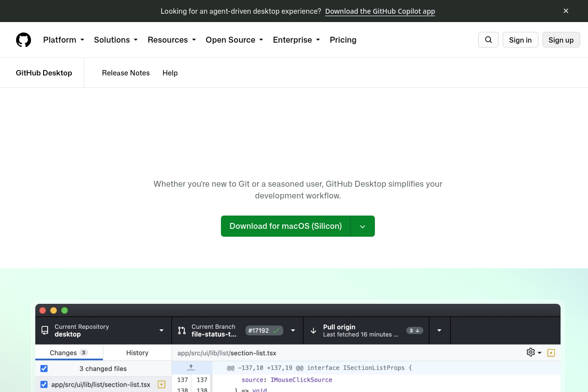
Task: Dismiss the Copilot app banner
Action: tap(566, 11)
